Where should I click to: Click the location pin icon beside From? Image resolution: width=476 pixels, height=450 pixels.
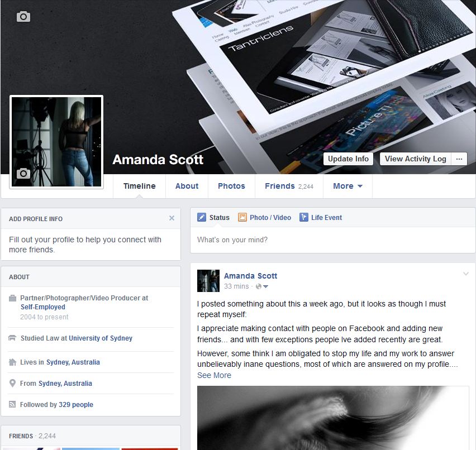(x=13, y=384)
